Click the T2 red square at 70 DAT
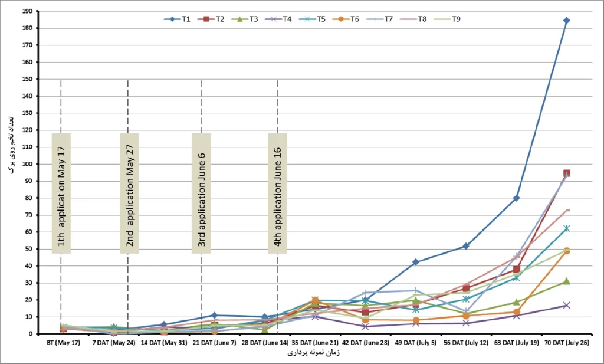Image resolution: width=604 pixels, height=364 pixels. point(567,173)
